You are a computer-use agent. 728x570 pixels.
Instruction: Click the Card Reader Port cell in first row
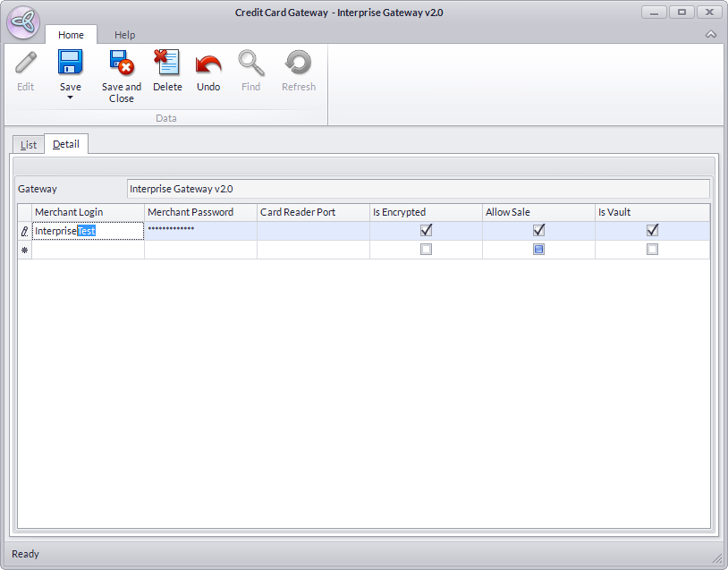pos(313,231)
